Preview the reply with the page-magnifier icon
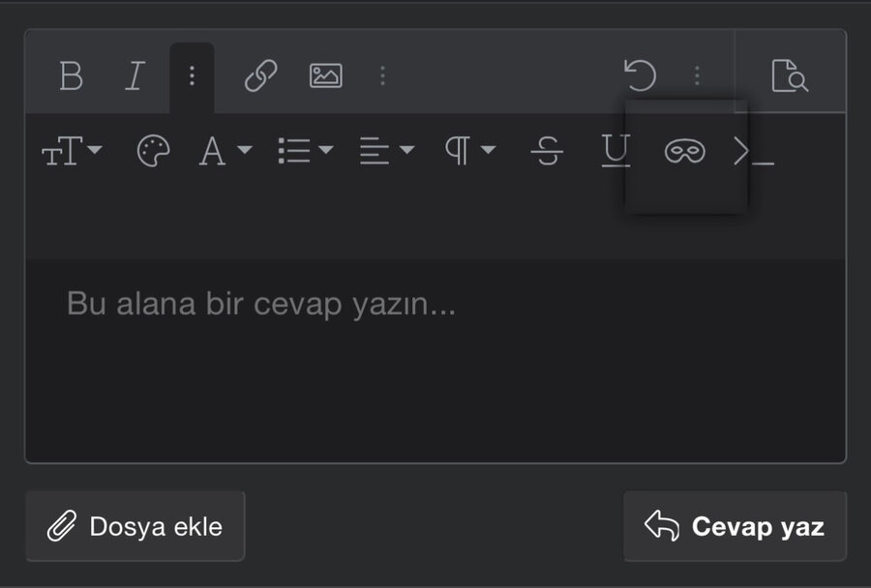The width and height of the screenshot is (871, 588). click(790, 75)
